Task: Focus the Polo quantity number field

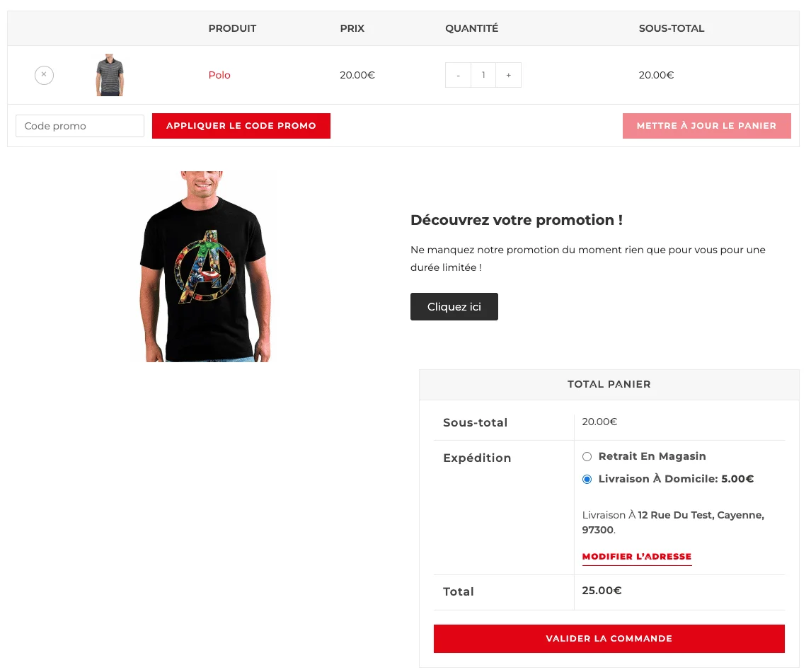Action: pos(483,75)
